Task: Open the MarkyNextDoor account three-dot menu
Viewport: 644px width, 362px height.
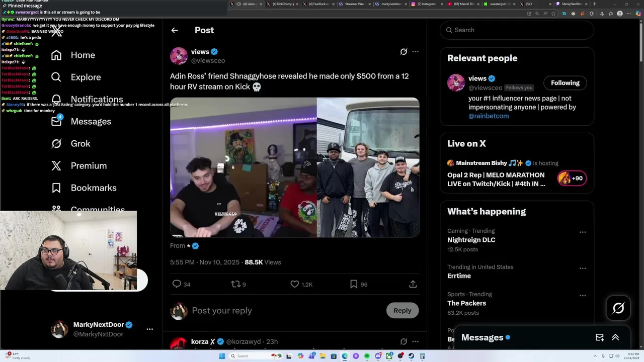Action: (x=149, y=329)
